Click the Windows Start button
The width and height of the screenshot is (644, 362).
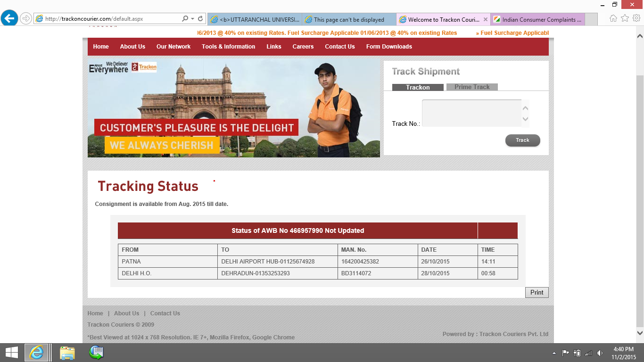(11, 352)
